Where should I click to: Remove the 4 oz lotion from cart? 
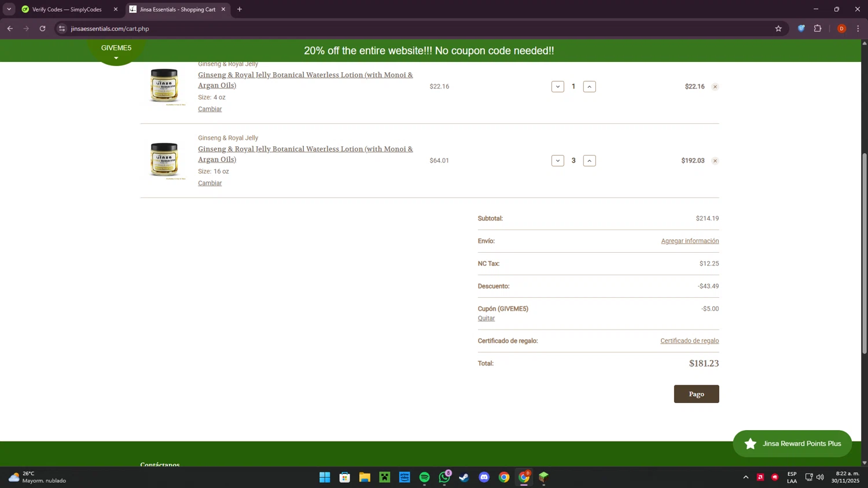(715, 87)
